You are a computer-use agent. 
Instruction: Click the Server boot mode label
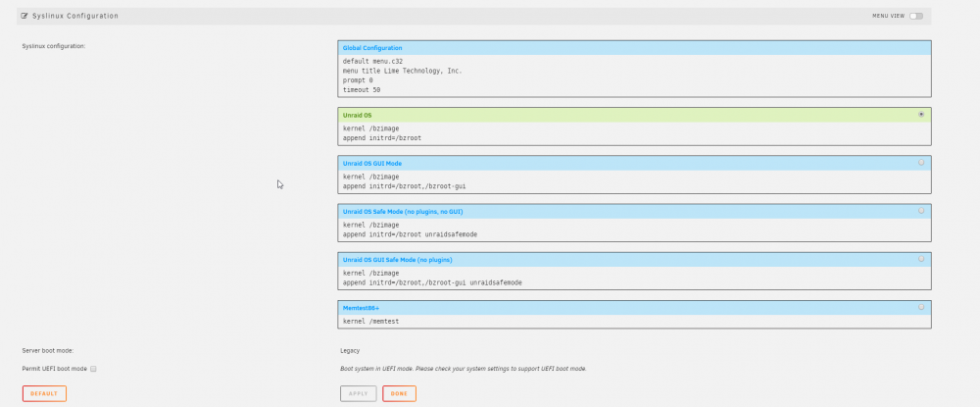tap(47, 351)
